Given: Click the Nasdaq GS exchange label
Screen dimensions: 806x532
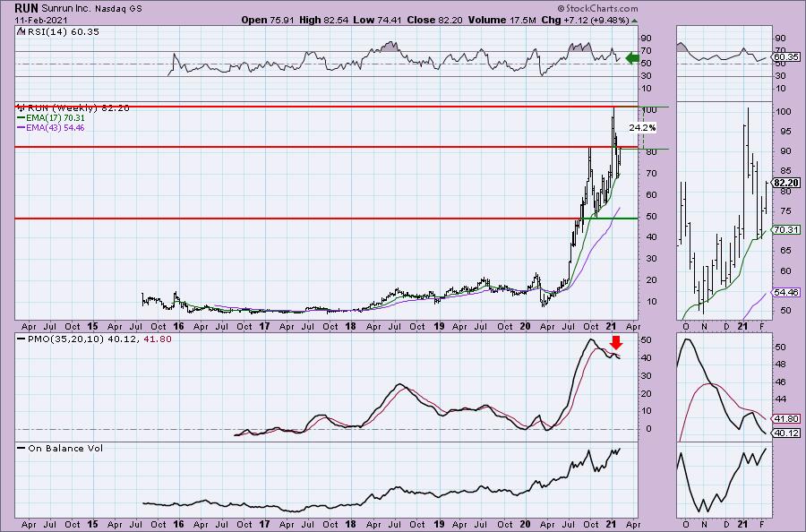Looking at the screenshot, I should coord(118,9).
